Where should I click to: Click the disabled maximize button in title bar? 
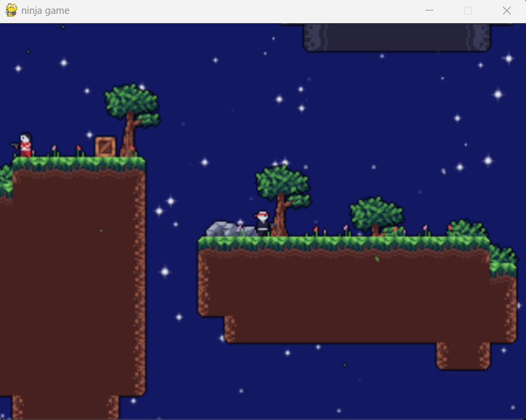tap(468, 11)
